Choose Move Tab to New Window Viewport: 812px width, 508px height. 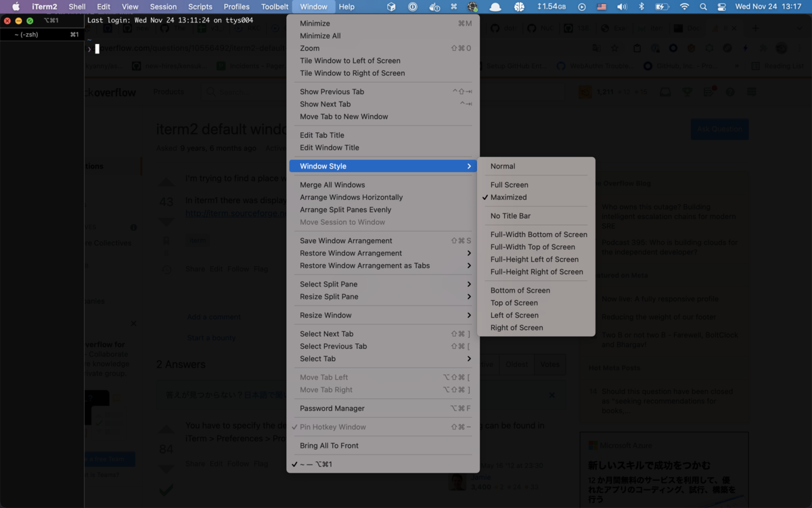pos(383,117)
